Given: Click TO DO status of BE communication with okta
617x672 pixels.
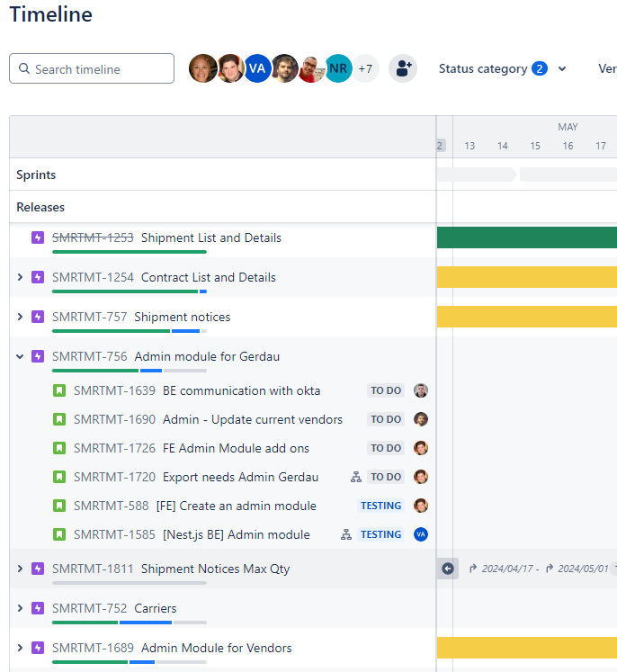Looking at the screenshot, I should point(386,390).
